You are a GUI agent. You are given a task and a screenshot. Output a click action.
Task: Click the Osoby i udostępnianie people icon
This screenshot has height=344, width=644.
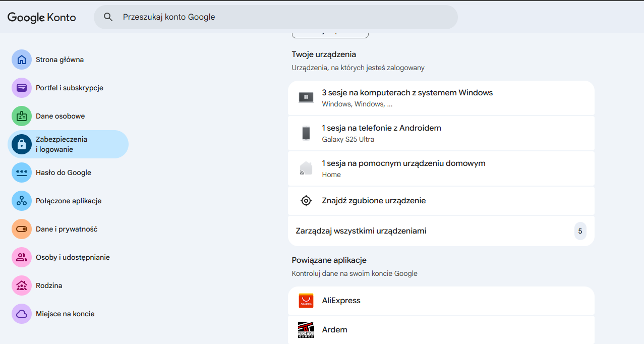point(22,257)
